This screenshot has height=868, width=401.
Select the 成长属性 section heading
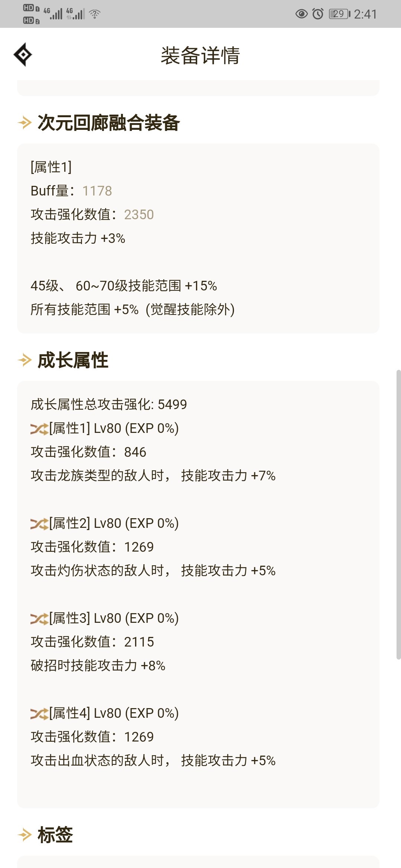(x=73, y=360)
